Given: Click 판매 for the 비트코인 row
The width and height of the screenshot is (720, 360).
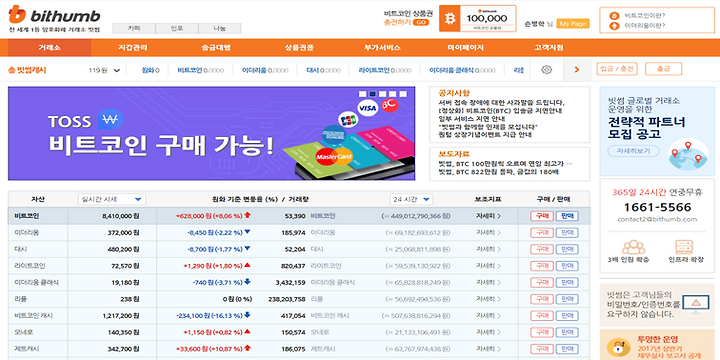Looking at the screenshot, I should tap(567, 216).
